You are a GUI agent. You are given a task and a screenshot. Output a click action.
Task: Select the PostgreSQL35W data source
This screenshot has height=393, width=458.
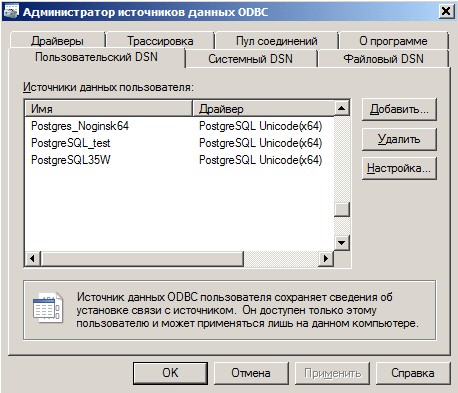(70, 160)
